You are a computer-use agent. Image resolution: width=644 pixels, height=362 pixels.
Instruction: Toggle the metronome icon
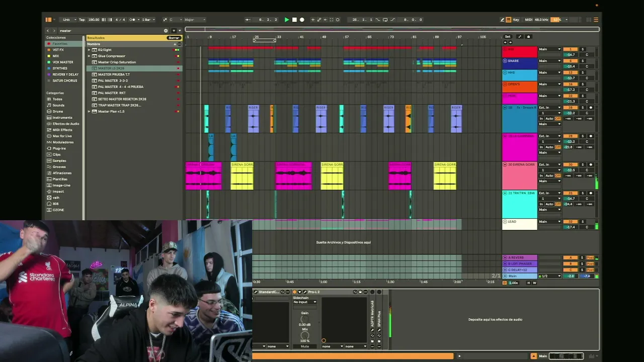(132, 20)
